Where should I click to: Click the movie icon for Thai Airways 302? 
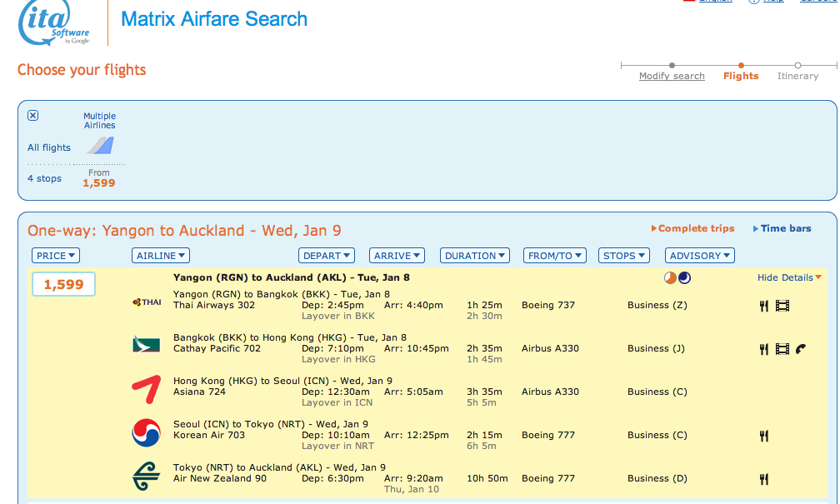coord(782,306)
